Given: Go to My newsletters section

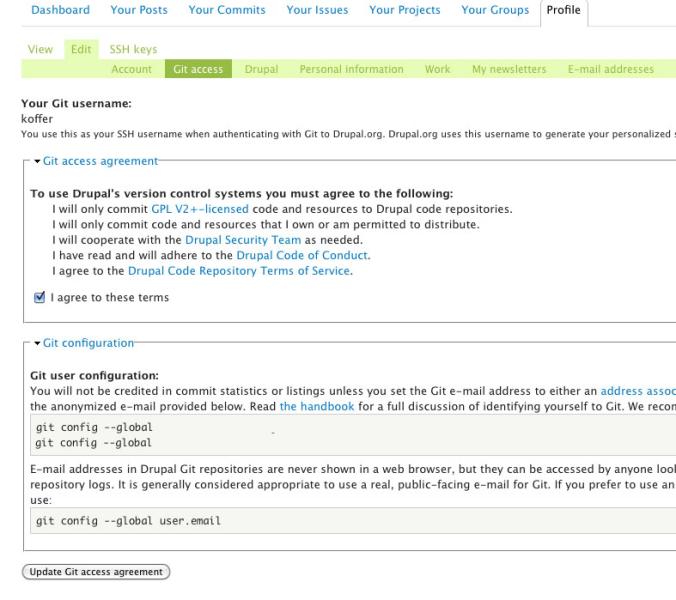Looking at the screenshot, I should 509,69.
